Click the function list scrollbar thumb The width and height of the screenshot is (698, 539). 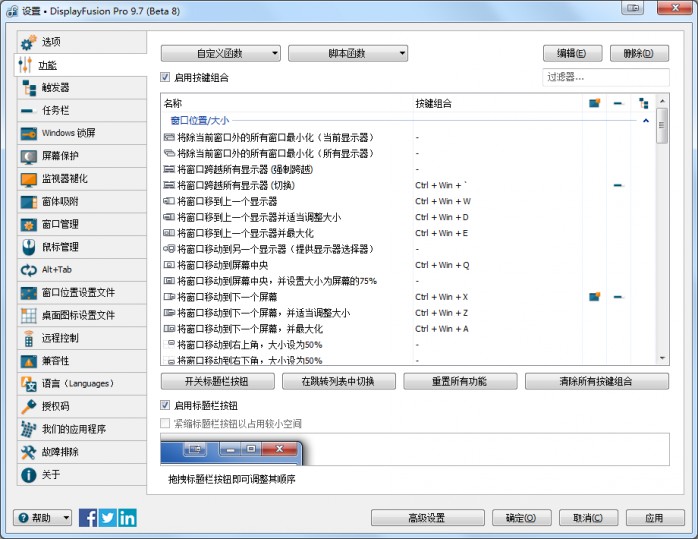pyautogui.click(x=662, y=126)
